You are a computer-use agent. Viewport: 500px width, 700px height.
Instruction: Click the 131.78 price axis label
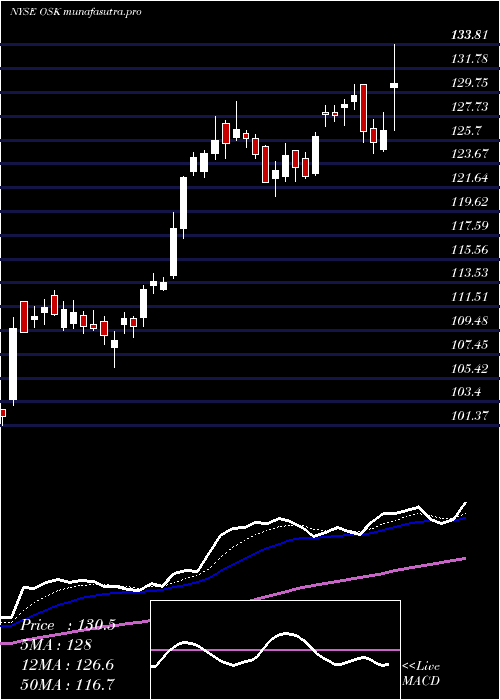click(x=469, y=58)
